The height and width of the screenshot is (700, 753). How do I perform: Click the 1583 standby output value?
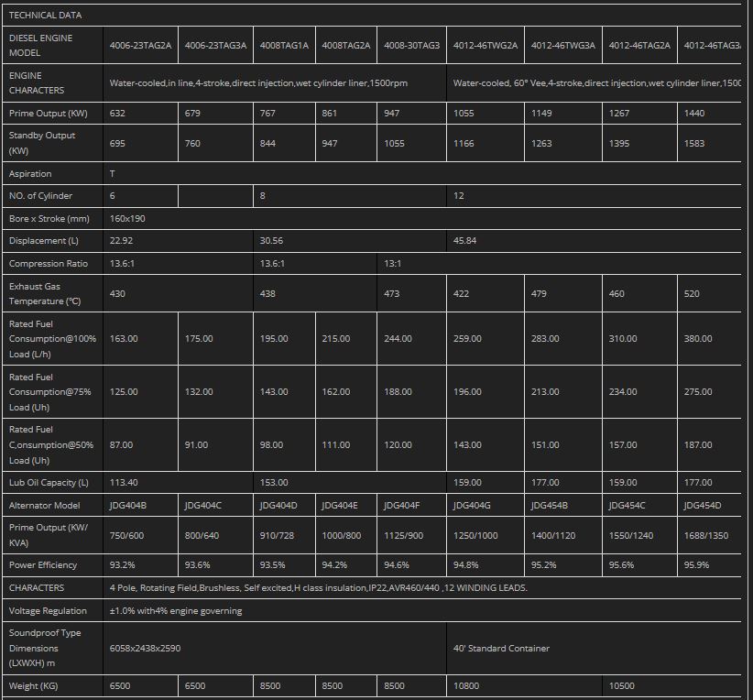pyautogui.click(x=697, y=143)
